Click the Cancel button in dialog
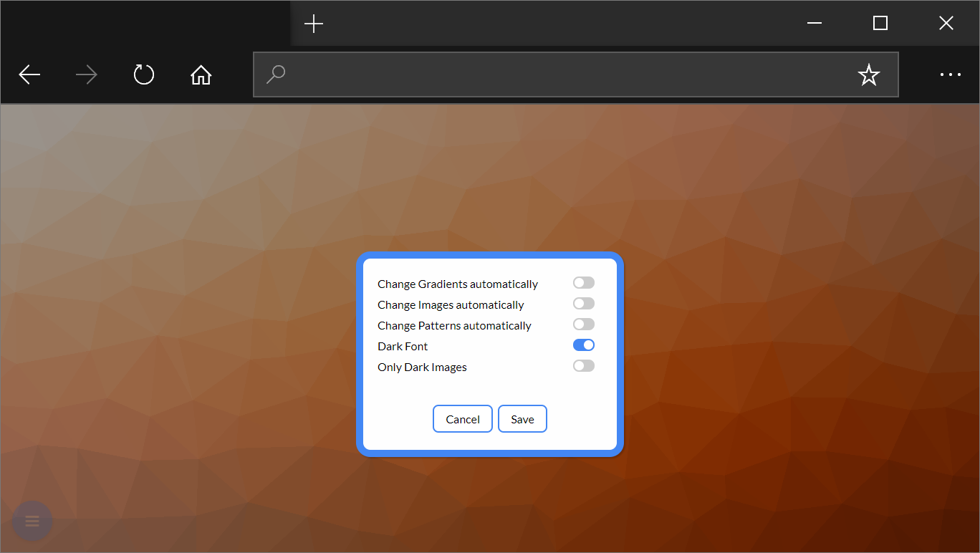980x553 pixels. click(463, 419)
